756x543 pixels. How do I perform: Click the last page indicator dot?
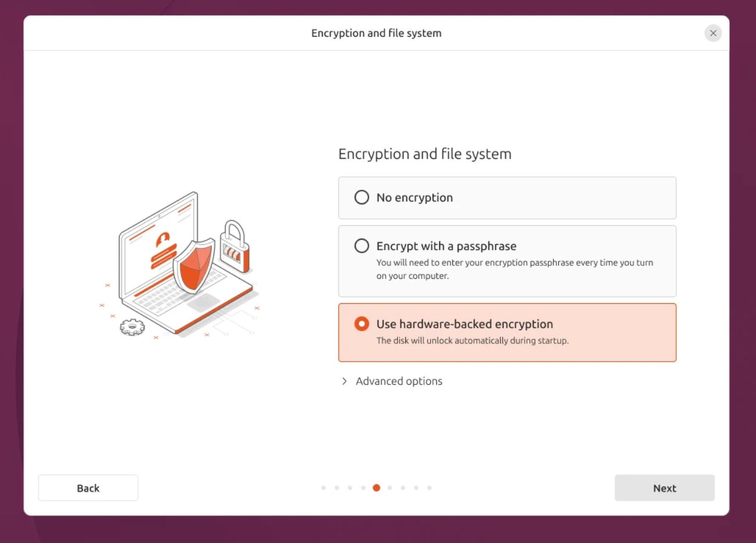[429, 488]
